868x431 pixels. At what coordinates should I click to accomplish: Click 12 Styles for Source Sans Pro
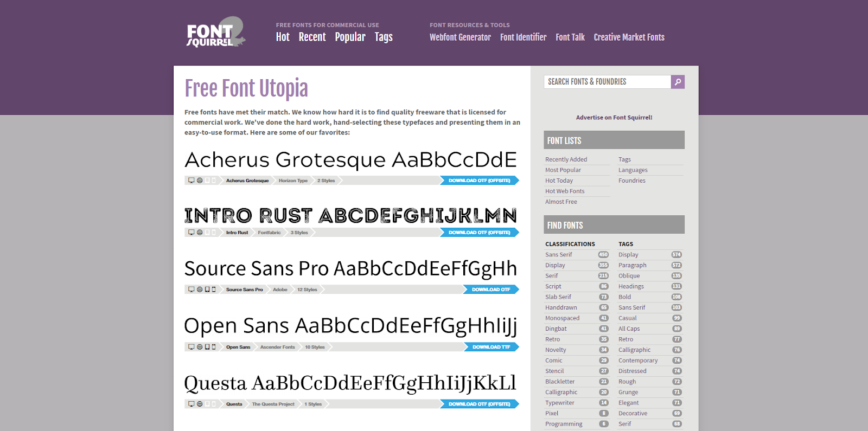click(307, 290)
